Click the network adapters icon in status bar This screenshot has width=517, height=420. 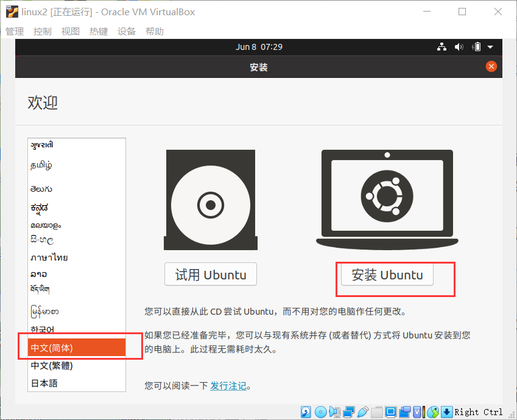pyautogui.click(x=348, y=412)
